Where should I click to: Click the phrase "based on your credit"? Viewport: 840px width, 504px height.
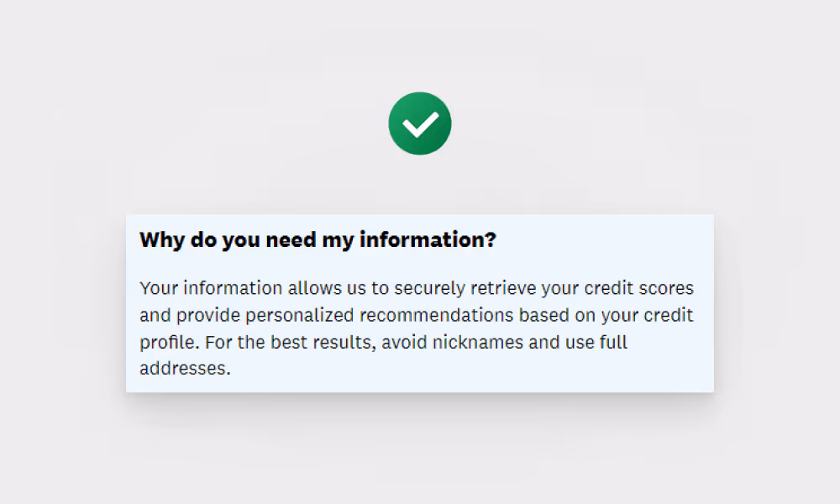point(606,315)
